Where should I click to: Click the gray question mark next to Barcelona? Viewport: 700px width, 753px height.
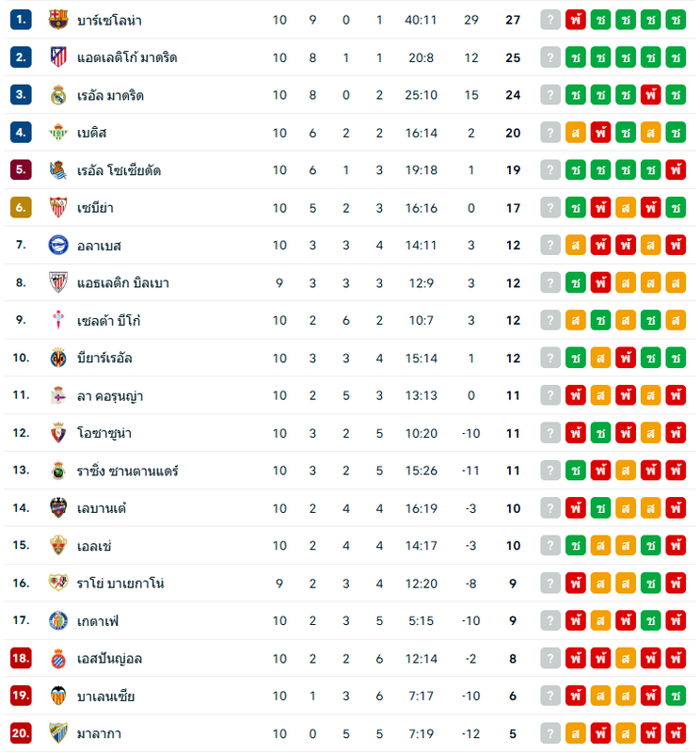550,20
